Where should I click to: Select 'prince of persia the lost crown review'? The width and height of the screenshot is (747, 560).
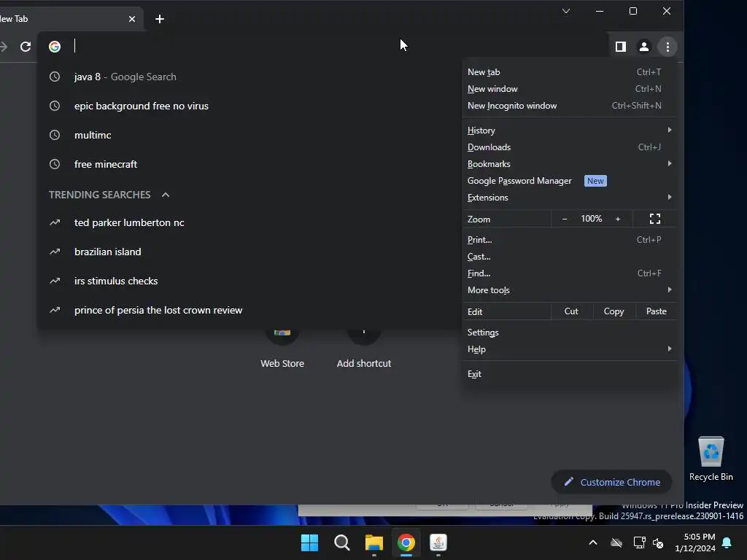pyautogui.click(x=248, y=310)
